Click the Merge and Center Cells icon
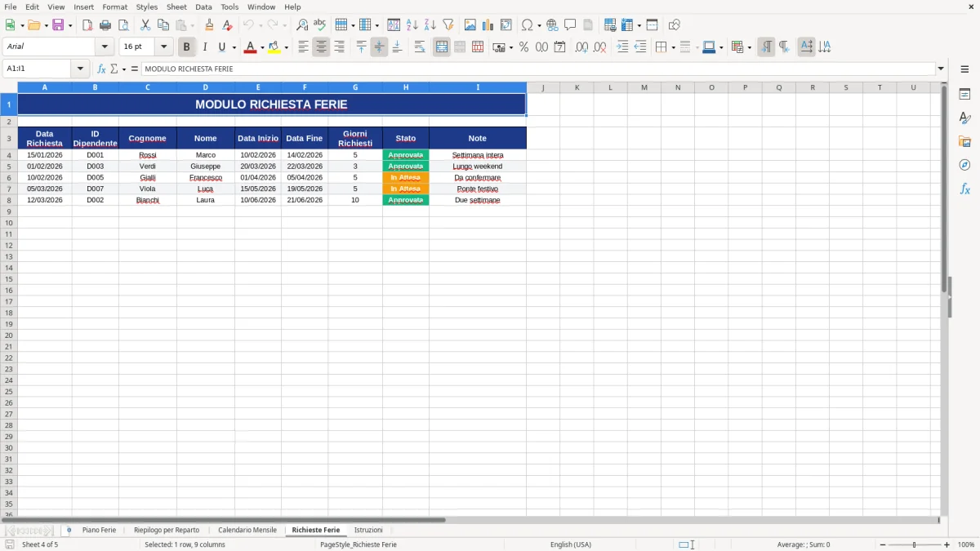This screenshot has height=551, width=980. click(x=442, y=47)
